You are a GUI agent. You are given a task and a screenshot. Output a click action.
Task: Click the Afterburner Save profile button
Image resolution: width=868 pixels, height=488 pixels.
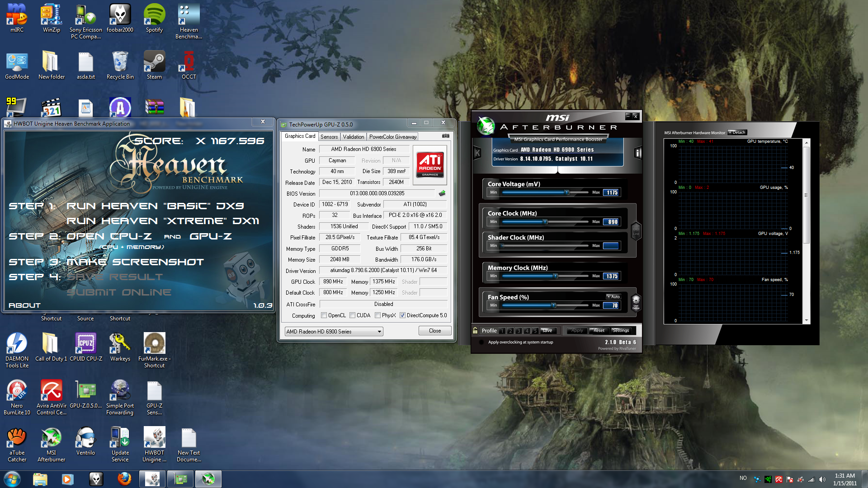547,331
